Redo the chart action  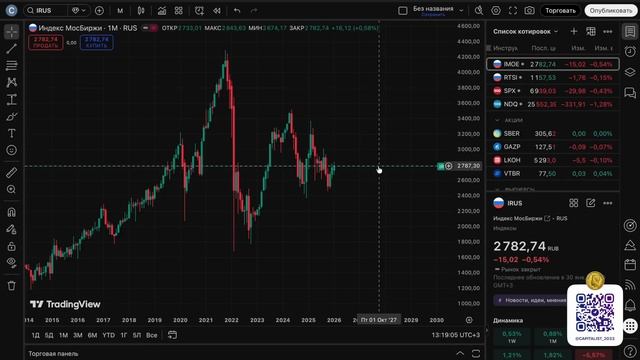click(254, 11)
